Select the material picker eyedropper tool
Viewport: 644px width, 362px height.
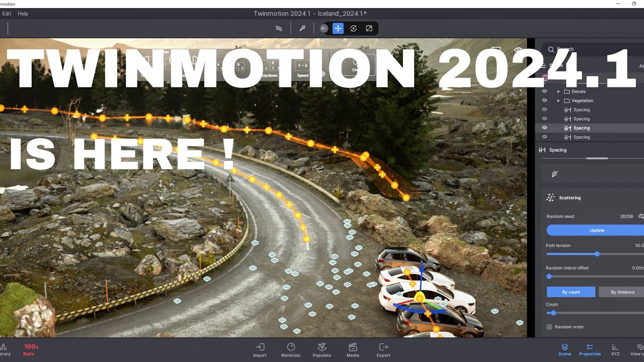[302, 29]
